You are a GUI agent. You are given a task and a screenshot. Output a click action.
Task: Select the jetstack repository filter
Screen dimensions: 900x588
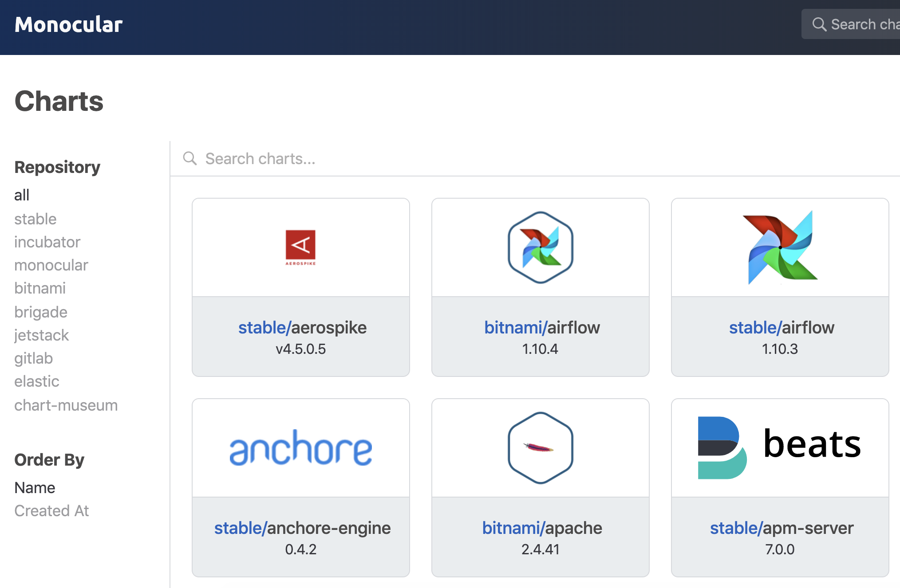[41, 335]
